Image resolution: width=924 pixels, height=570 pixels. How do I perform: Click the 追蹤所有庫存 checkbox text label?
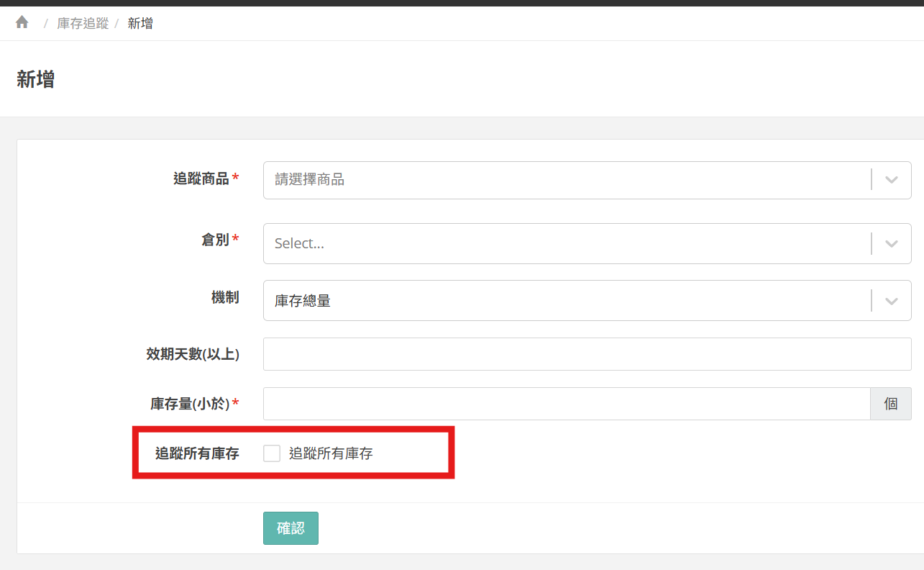(x=331, y=453)
